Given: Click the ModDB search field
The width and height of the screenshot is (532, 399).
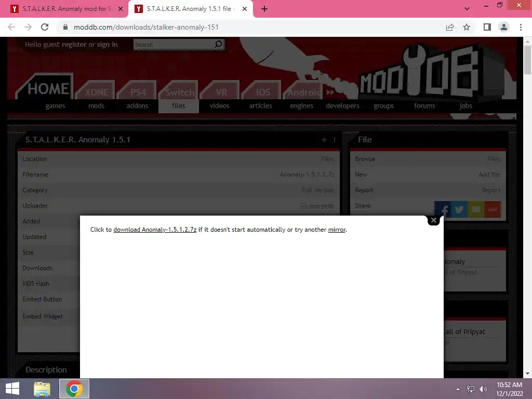Looking at the screenshot, I should (174, 45).
